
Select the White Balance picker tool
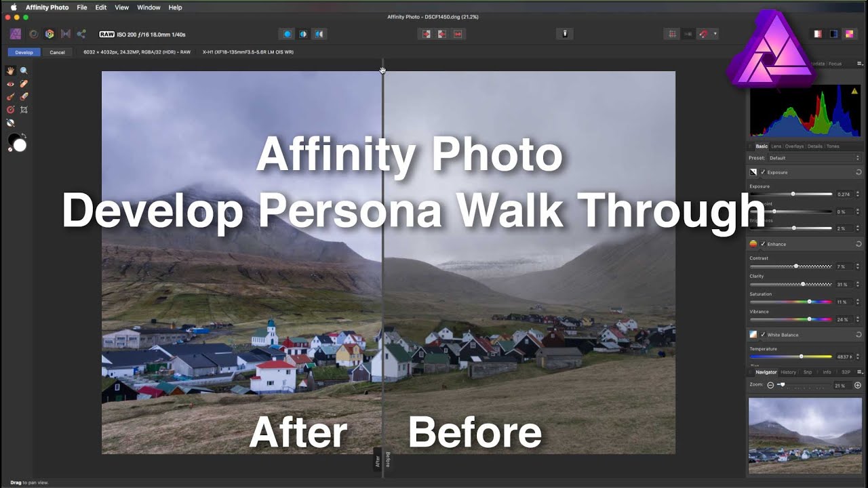pos(11,123)
